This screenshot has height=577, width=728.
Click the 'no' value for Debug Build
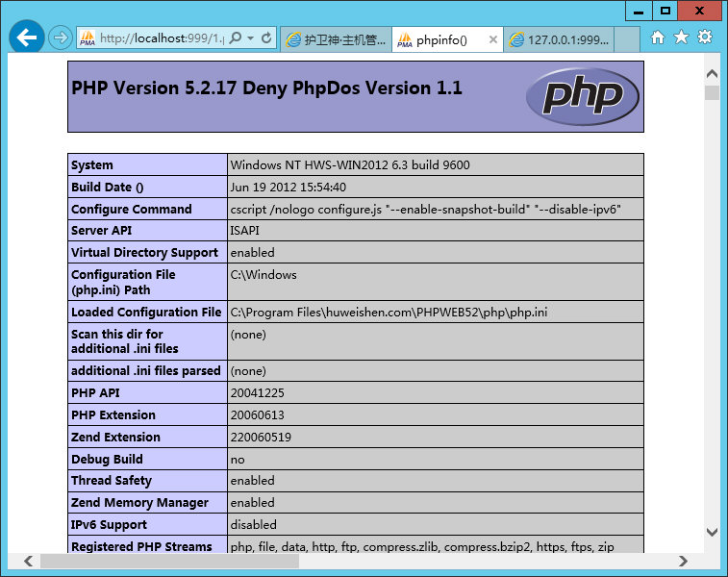(238, 460)
